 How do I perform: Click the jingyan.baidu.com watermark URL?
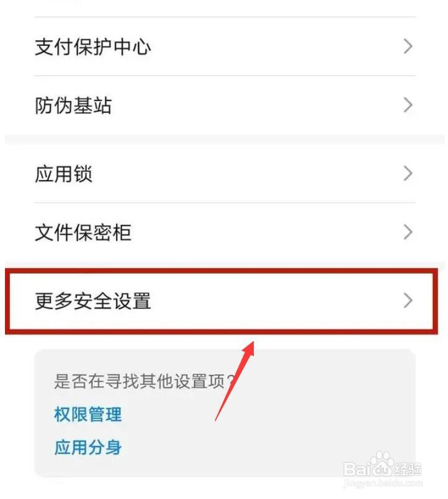(383, 483)
